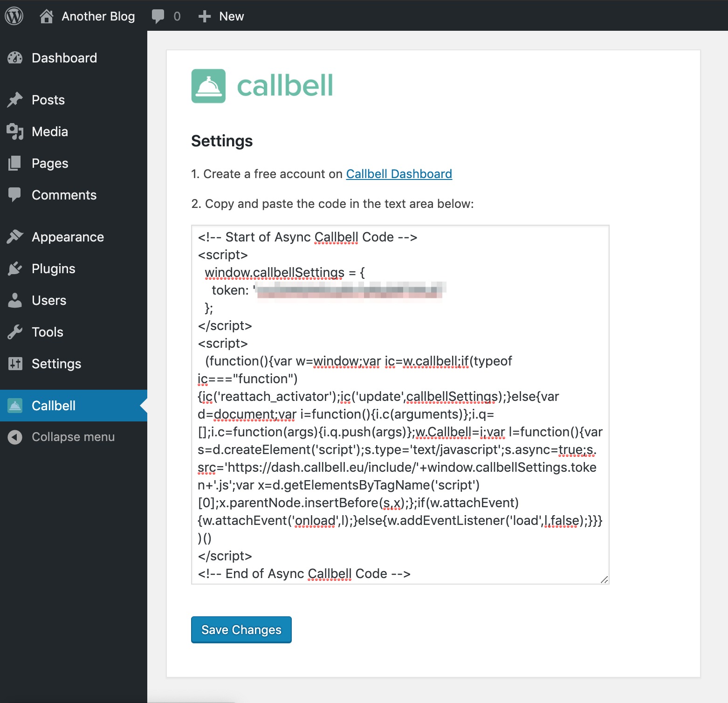This screenshot has height=703, width=728.
Task: Click the WordPress logo icon
Action: pyautogui.click(x=14, y=16)
